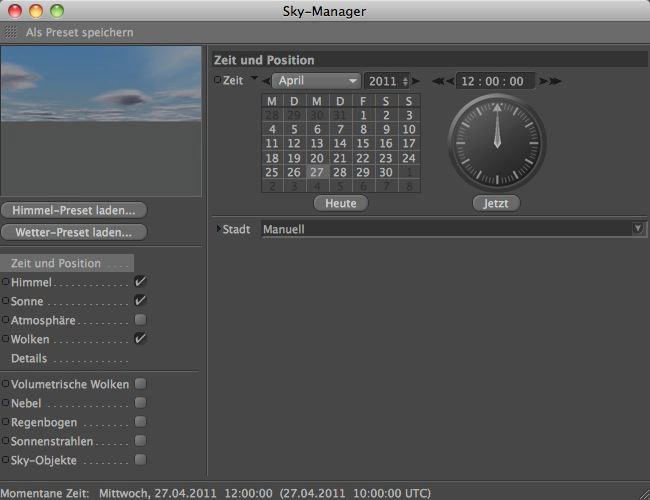
Task: Enable the Atmosphäre checkbox
Action: click(x=141, y=320)
